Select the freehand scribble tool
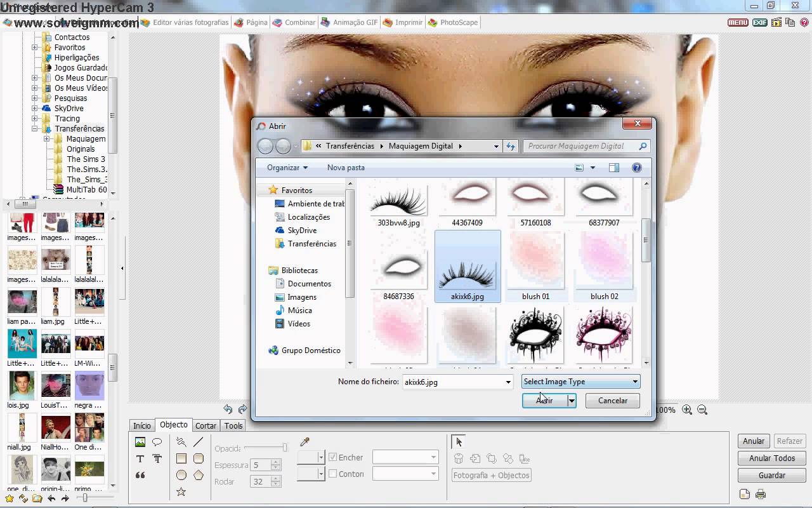 click(x=181, y=442)
